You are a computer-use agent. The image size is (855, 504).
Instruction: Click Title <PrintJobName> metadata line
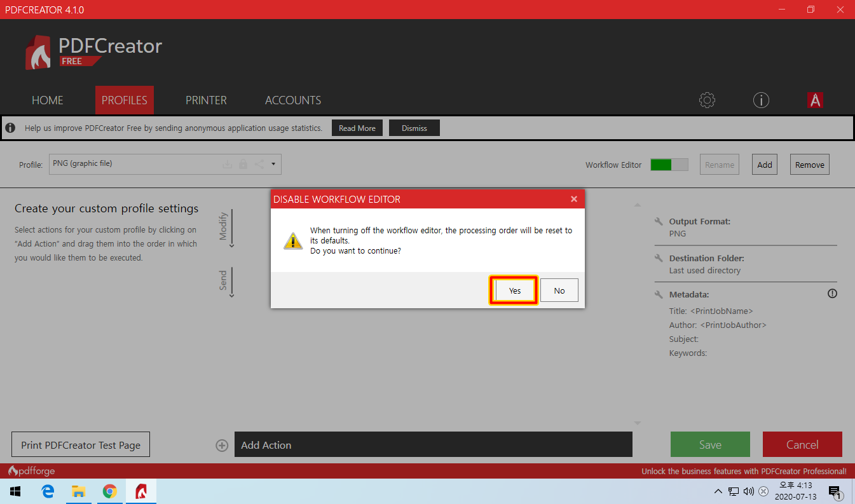coord(711,311)
